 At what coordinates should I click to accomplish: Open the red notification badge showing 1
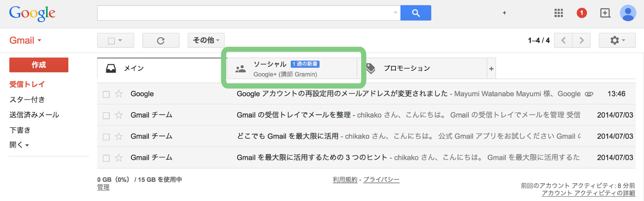pyautogui.click(x=582, y=13)
